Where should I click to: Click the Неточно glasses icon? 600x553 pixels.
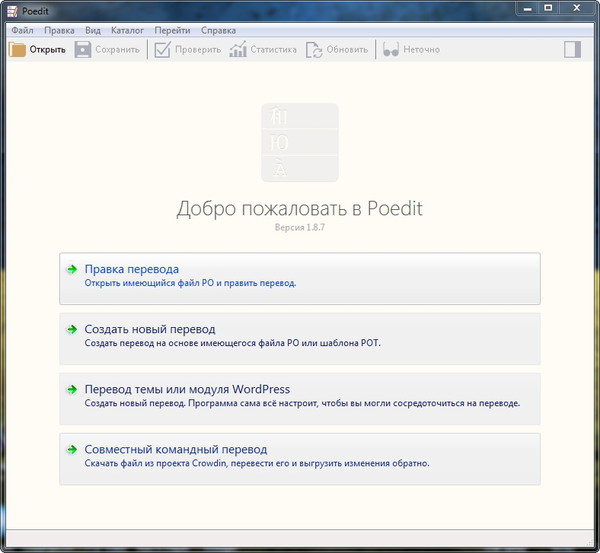pyautogui.click(x=391, y=50)
